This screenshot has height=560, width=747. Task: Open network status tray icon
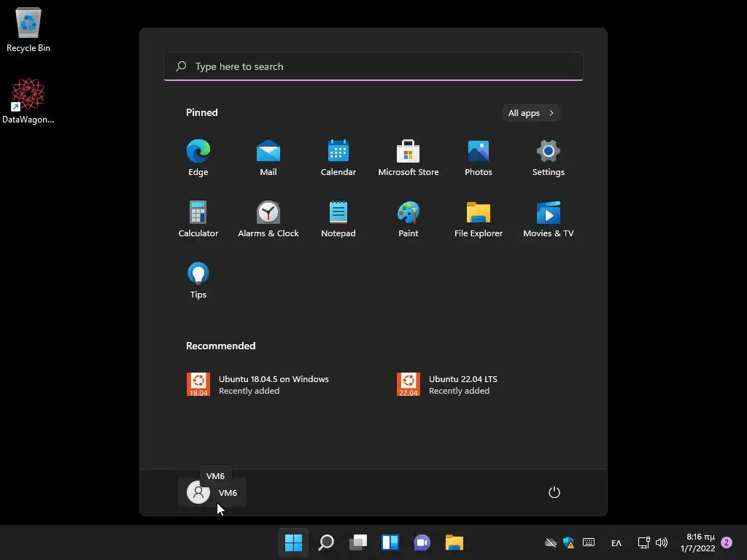(643, 542)
